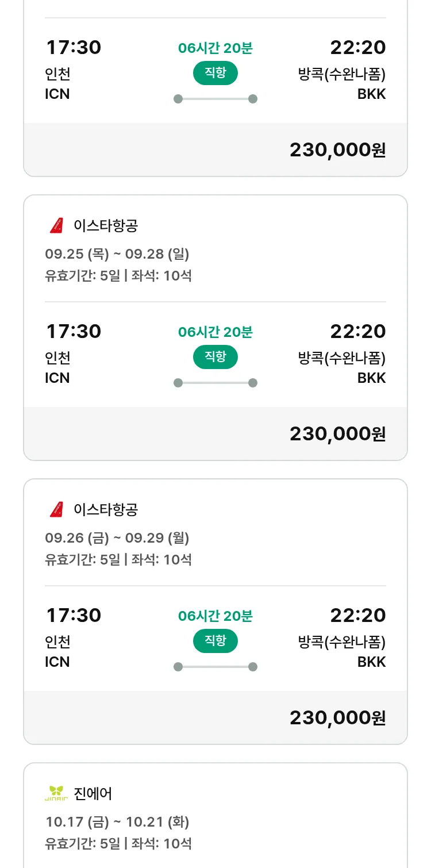Tap the ICN departure code on the 09.25 flight
The width and height of the screenshot is (431, 868).
[x=57, y=378]
